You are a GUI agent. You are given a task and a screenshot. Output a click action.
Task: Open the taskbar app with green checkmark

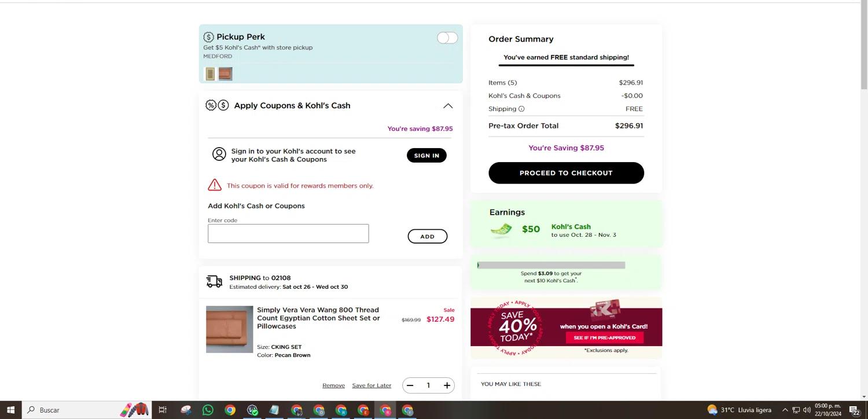pos(252,410)
